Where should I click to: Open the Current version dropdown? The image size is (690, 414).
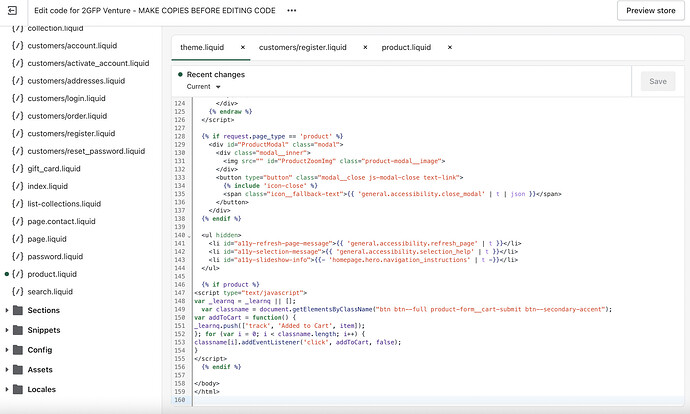click(x=203, y=87)
